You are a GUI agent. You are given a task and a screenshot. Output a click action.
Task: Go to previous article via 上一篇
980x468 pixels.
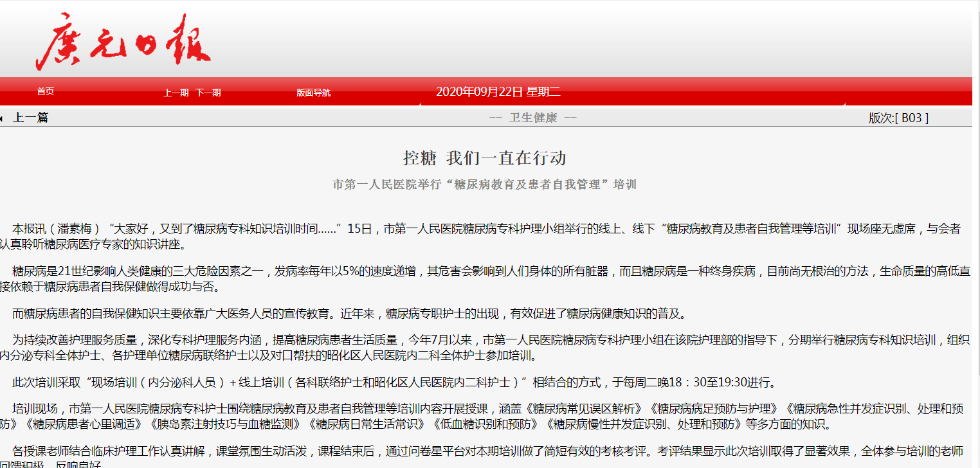(x=30, y=118)
